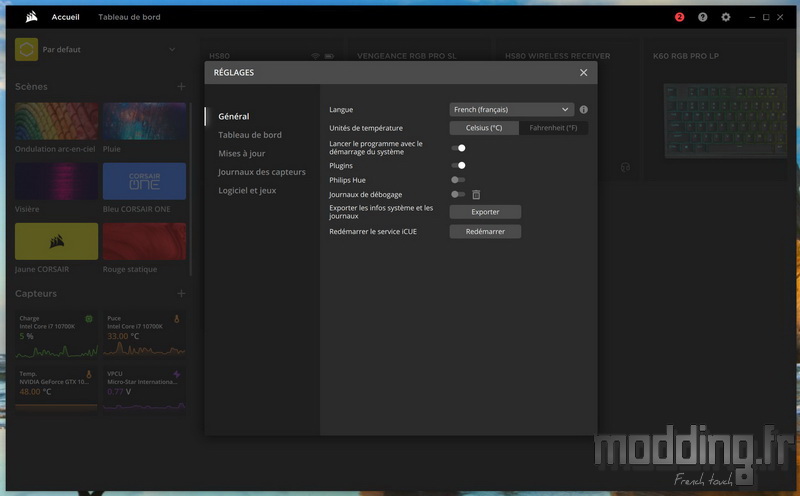Screen dimensions: 800x496
Task: Select Tableau de bord settings section
Action: tap(250, 135)
